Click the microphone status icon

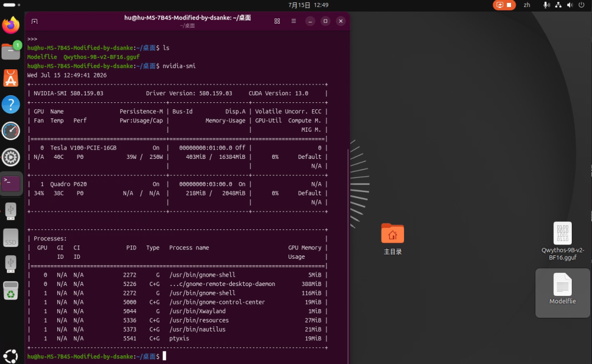[546, 5]
